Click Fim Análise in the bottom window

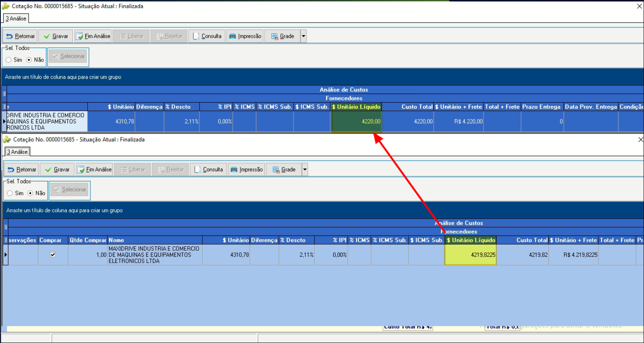coord(94,169)
